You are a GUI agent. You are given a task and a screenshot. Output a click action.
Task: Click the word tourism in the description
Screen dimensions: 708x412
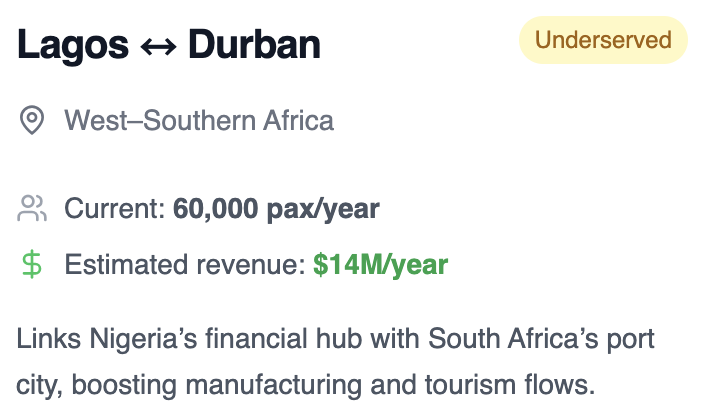click(470, 384)
